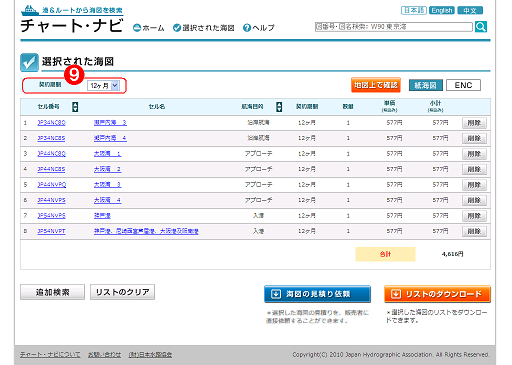Open cell link JP34NC8S
The image size is (512, 365).
tap(51, 138)
